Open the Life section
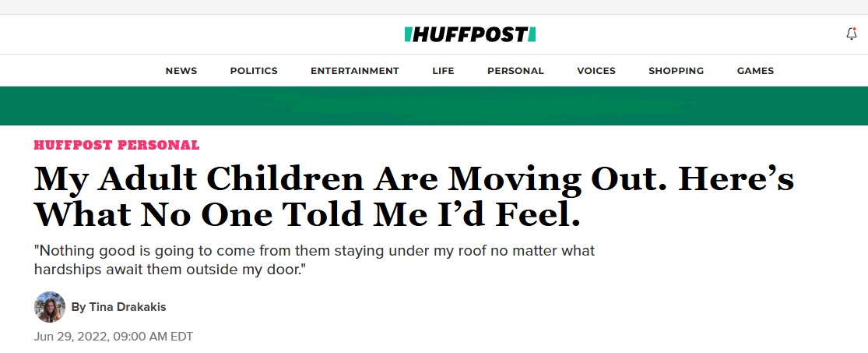Screen dimensions: 868x353 tap(443, 71)
